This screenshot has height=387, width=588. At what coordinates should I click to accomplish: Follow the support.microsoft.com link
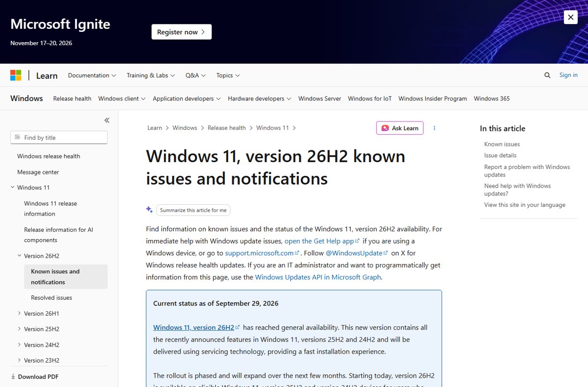[262, 253]
